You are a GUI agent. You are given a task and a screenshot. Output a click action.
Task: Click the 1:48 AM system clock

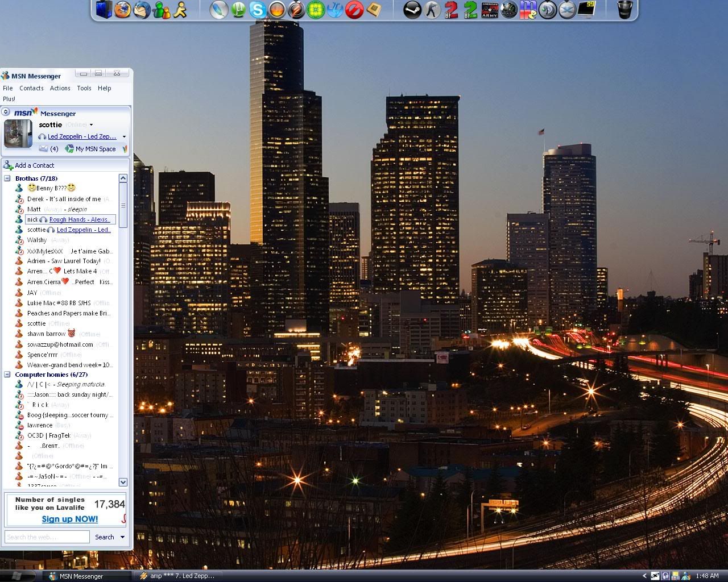tap(707, 576)
